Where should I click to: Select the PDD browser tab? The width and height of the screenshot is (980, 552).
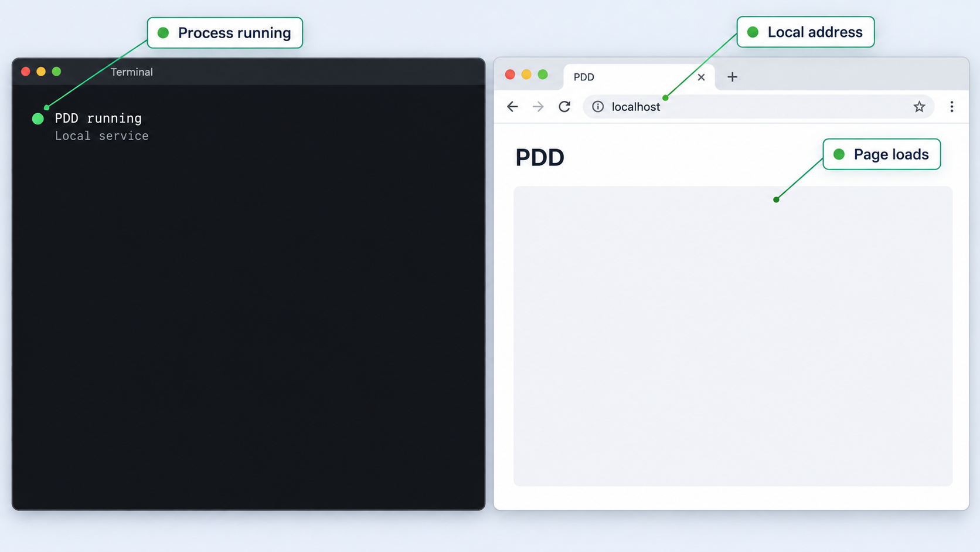pos(639,77)
